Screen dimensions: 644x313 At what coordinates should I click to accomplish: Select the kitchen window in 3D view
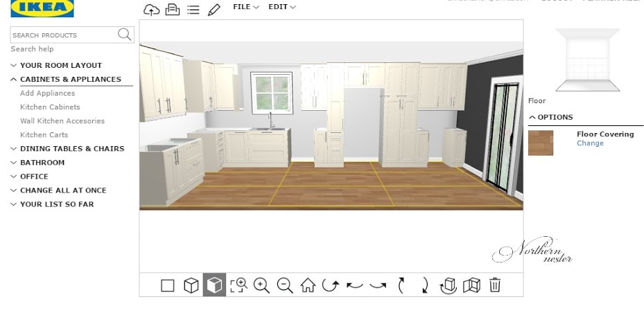pos(272,93)
